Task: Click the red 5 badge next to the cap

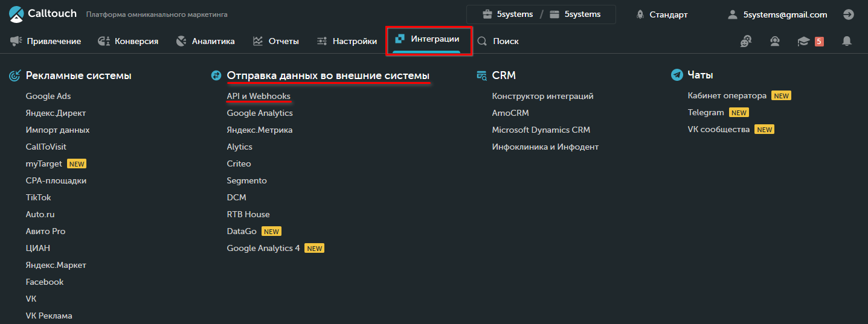Action: pos(819,42)
